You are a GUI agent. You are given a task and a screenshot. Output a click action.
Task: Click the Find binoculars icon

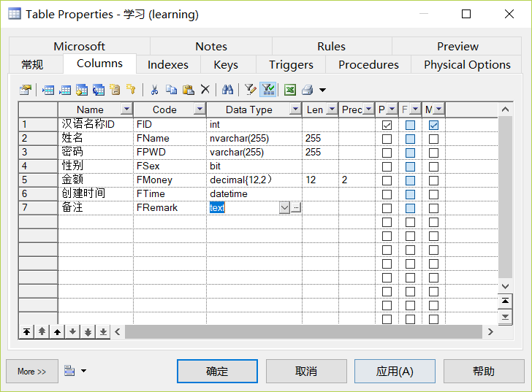pos(228,90)
